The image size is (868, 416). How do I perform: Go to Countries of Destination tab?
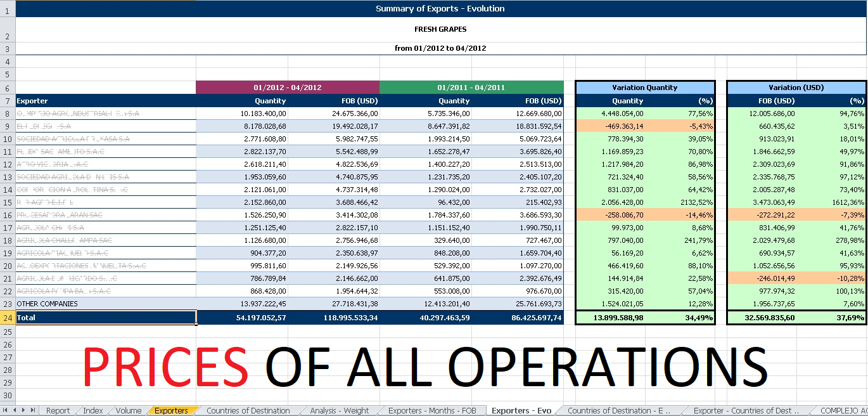tap(248, 411)
